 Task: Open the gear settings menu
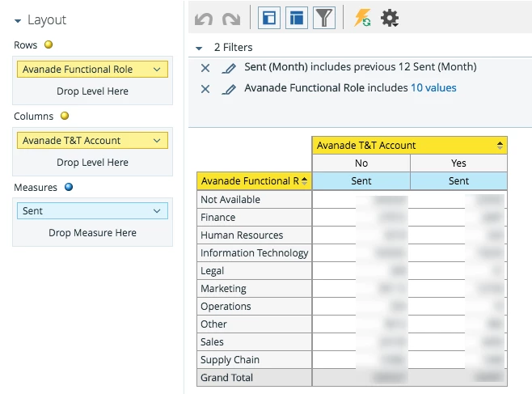pyautogui.click(x=390, y=18)
